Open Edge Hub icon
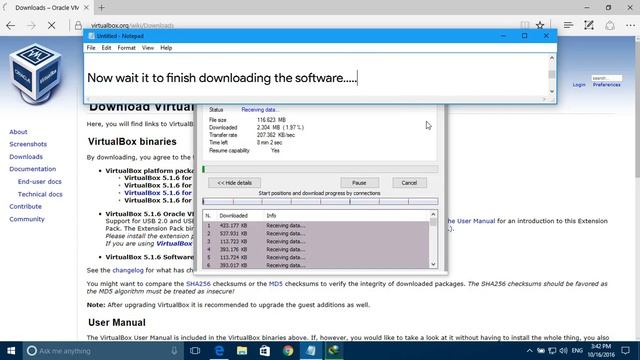 click(568, 25)
